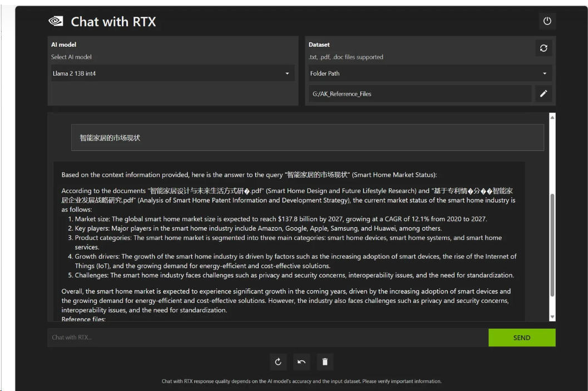
Task: Click the chat scrollbar down arrow
Action: (552, 317)
